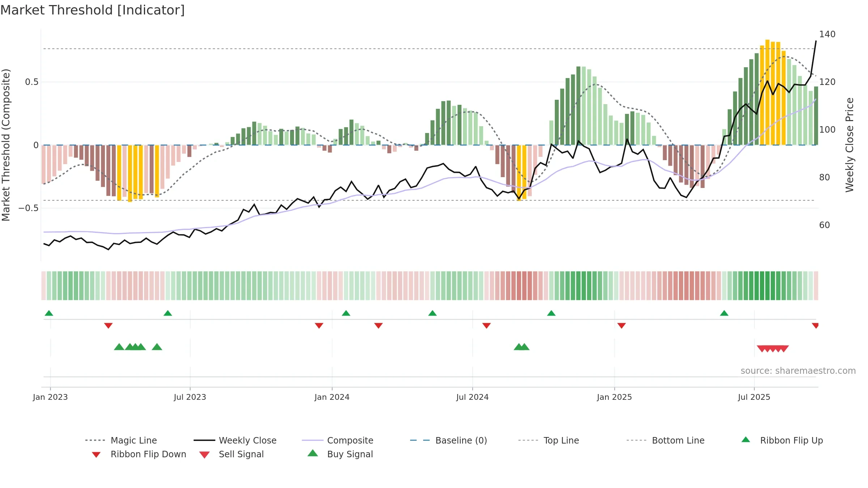Click the 0.5 composite axis label

[31, 82]
